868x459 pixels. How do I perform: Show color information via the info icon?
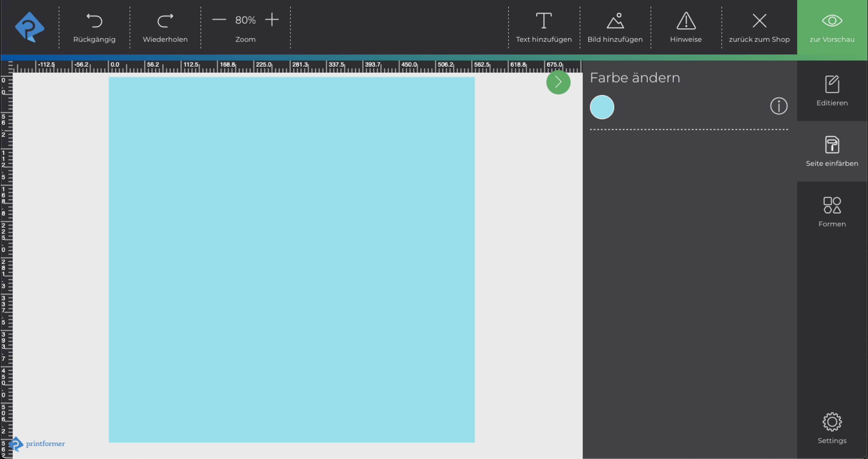[x=778, y=106]
